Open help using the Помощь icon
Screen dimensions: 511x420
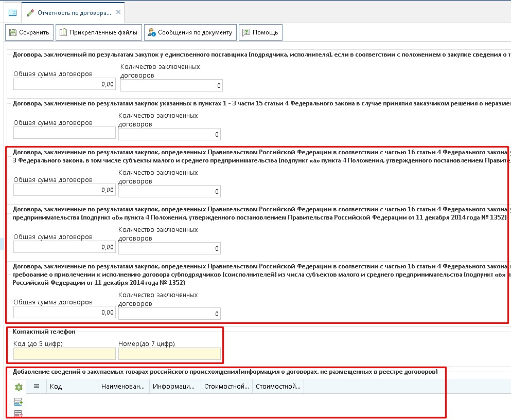coord(245,32)
